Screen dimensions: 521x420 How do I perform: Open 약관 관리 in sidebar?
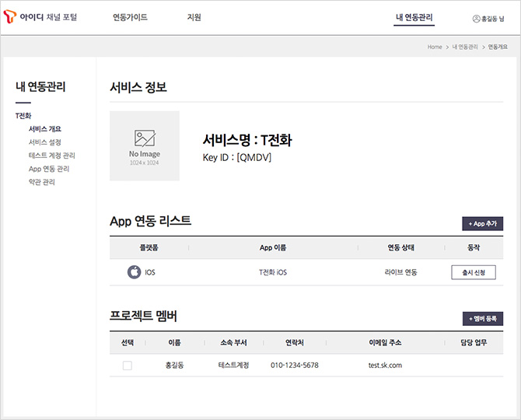click(42, 182)
